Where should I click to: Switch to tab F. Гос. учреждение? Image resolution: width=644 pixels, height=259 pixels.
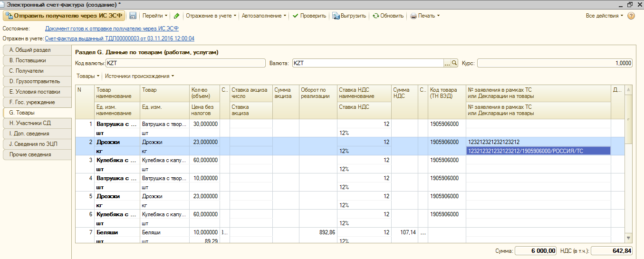(37, 102)
